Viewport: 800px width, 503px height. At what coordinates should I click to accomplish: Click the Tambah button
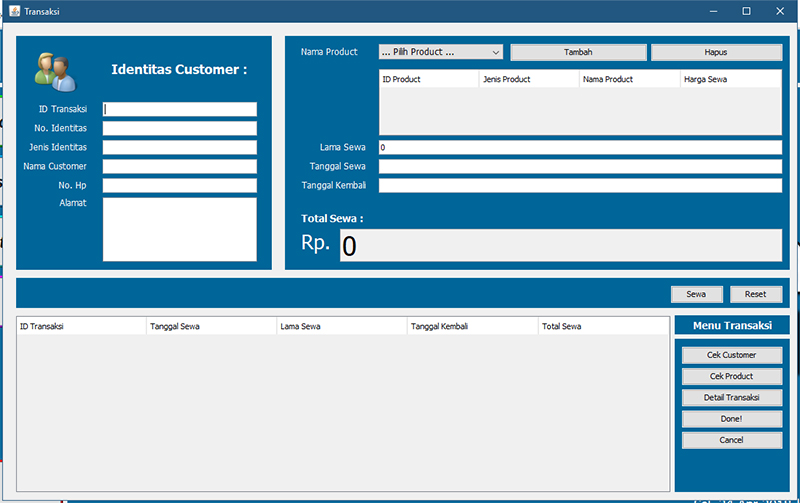(578, 52)
